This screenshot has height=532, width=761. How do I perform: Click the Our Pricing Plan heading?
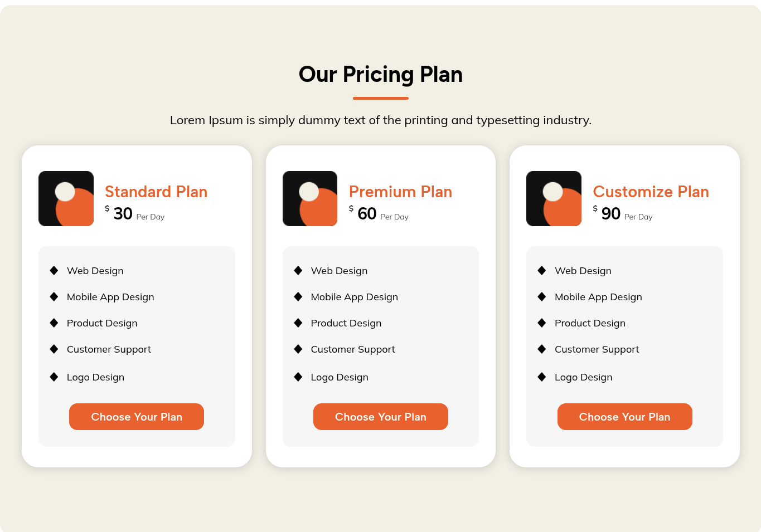pos(381,75)
